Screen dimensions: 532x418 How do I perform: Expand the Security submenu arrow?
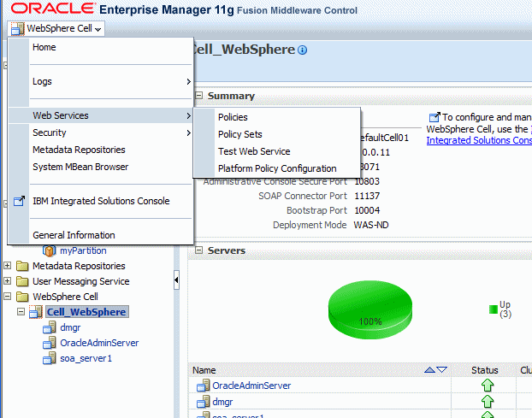click(x=189, y=132)
